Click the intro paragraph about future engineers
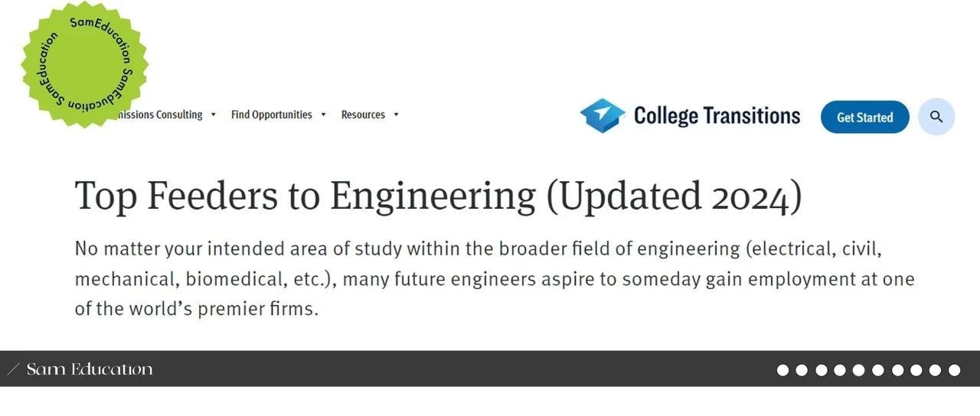The image size is (980, 416). (495, 279)
